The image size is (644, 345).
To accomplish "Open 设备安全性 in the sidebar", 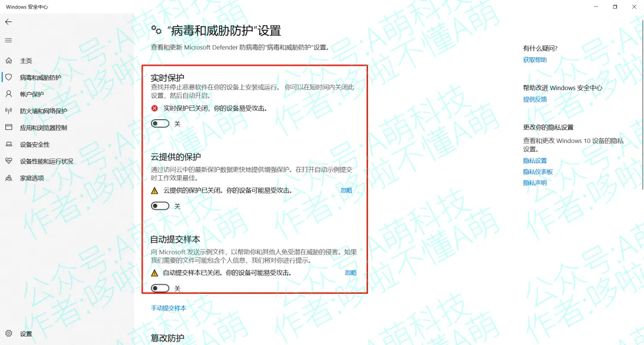I will (x=35, y=145).
